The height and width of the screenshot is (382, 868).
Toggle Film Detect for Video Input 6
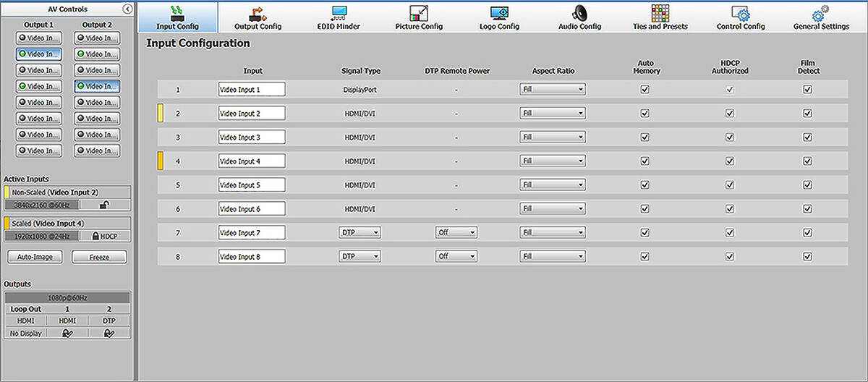coord(807,209)
